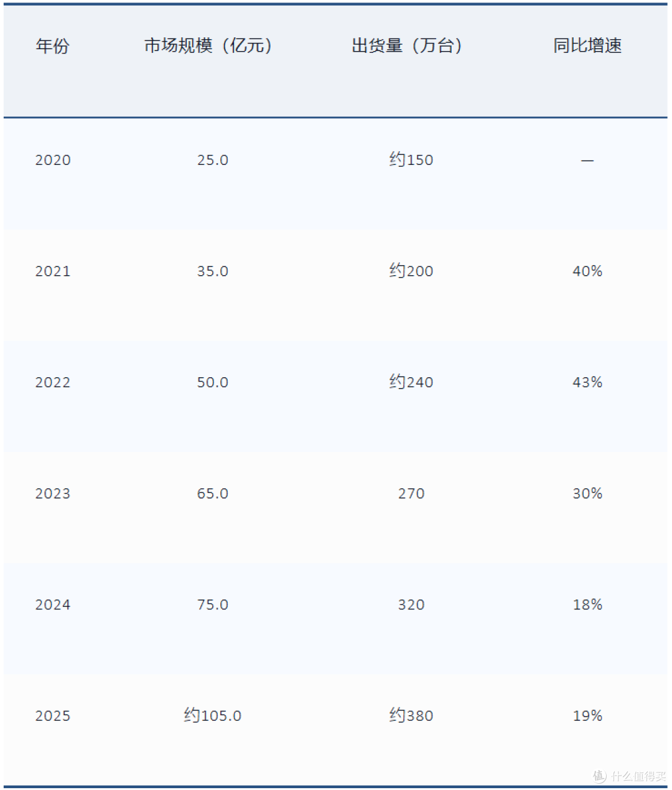Select the 市场规模（亿元）column header
Viewport: 672px width, 790px height.
point(208,45)
